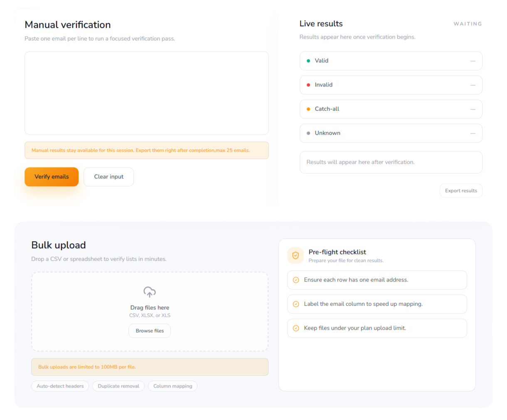This screenshot has height=420, width=507.
Task: Click check icon for one email per row
Action: tap(296, 280)
